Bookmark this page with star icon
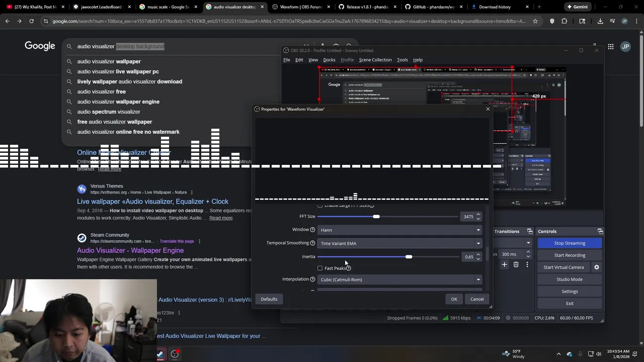 click(535, 21)
